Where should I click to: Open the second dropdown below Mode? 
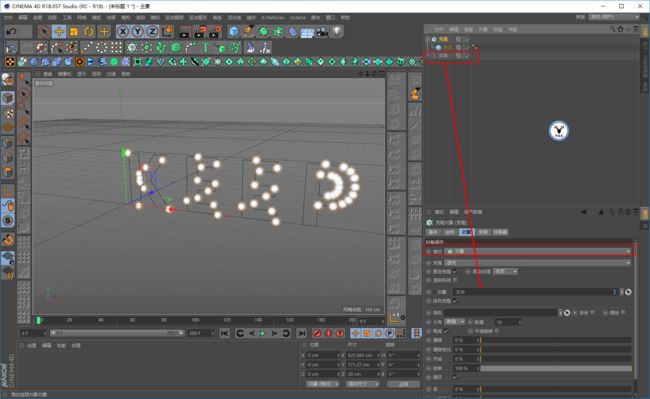[x=538, y=263]
